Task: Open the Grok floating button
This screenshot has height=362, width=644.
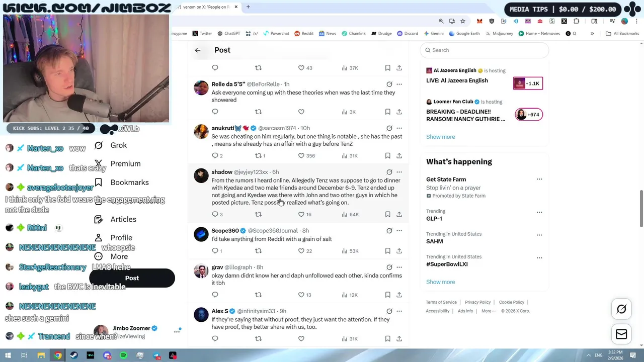Action: tap(621, 310)
